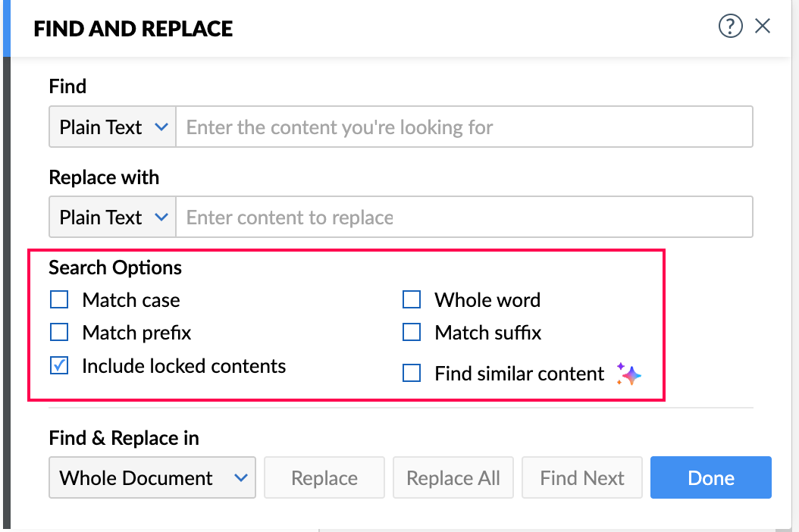Viewport: 799px width, 532px height.
Task: Click the AI sparkle icon beside Find similar content
Action: coord(629,374)
